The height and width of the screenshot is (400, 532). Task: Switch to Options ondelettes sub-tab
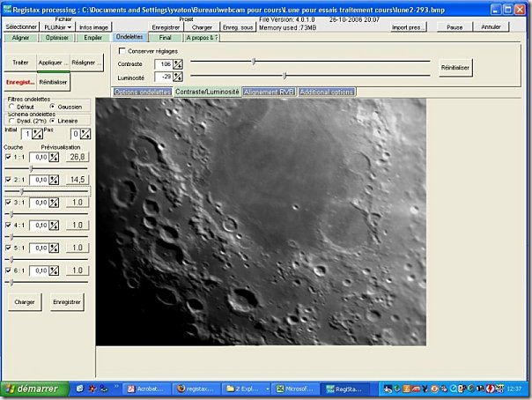(x=142, y=92)
